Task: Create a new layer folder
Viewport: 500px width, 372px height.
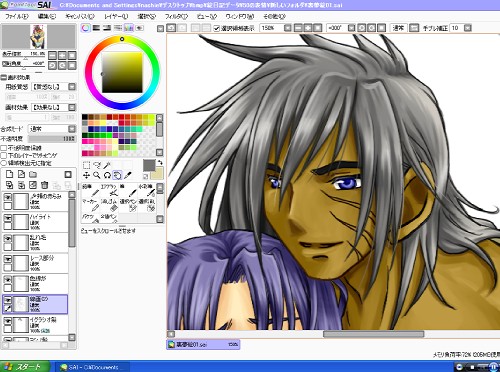Action: click(33, 174)
